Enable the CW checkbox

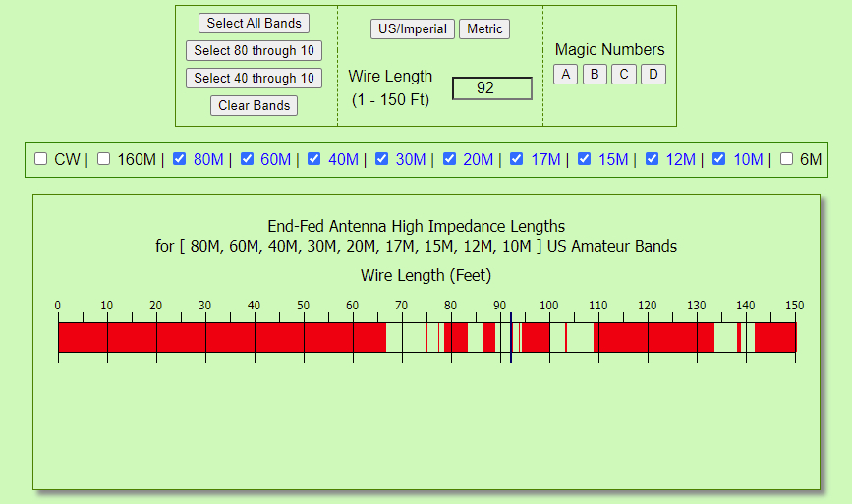click(x=40, y=158)
